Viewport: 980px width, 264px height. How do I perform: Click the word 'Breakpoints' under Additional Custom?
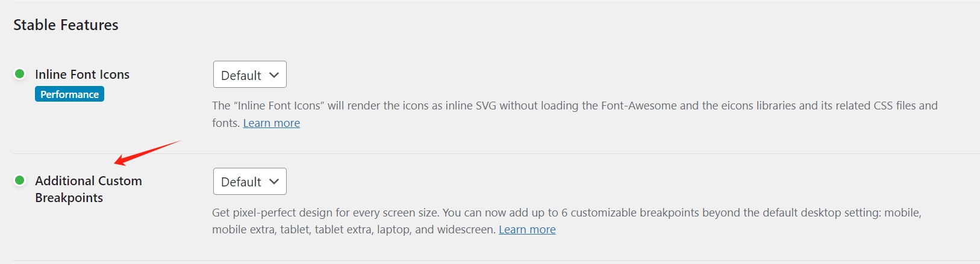69,198
